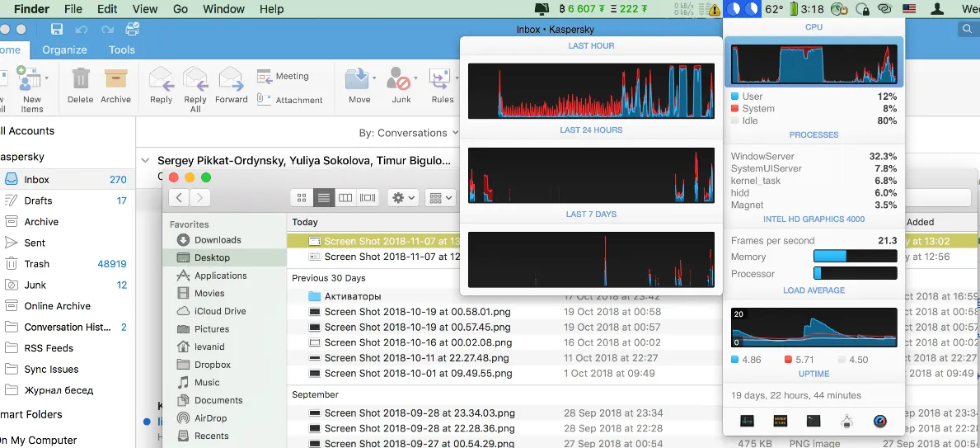Click the US flag input source icon
This screenshot has height=448, width=980.
click(x=909, y=9)
